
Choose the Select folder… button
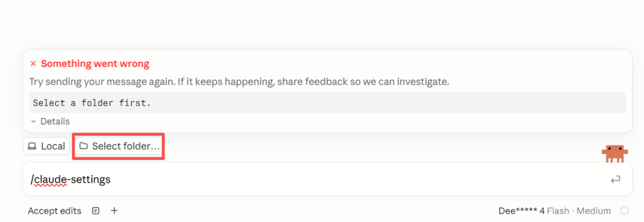[x=119, y=146]
